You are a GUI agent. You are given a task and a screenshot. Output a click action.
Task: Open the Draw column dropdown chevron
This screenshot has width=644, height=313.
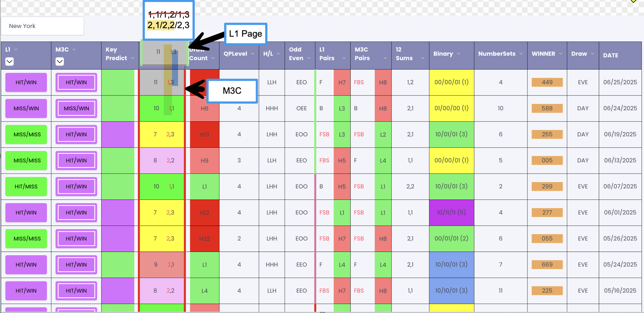click(x=592, y=54)
